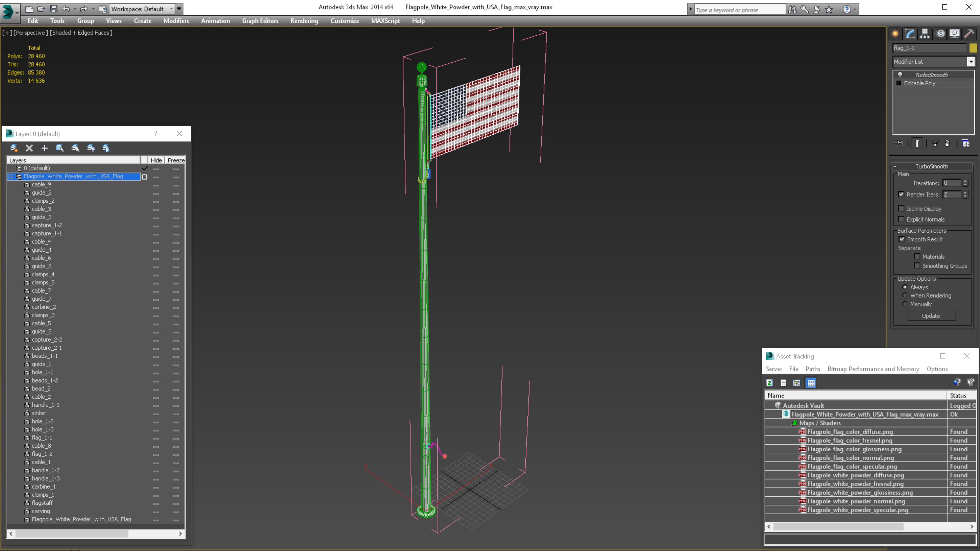Toggle Show End Result icon
This screenshot has width=980, height=551.
(x=917, y=143)
